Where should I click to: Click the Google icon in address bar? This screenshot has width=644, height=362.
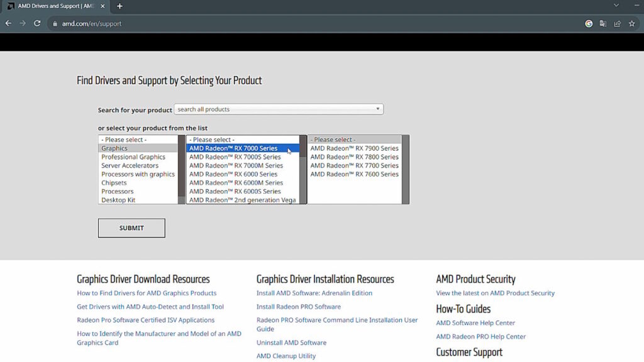[589, 23]
